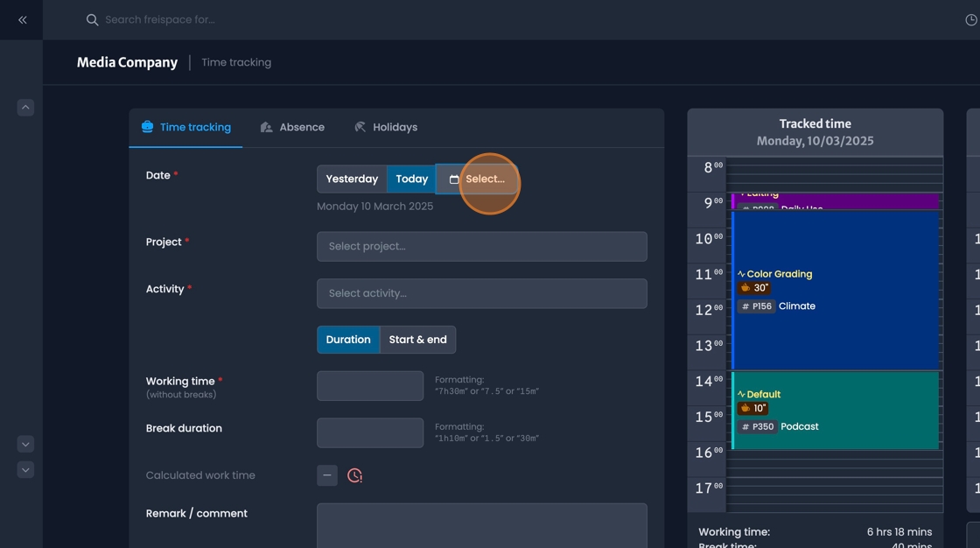Open the Select activity dropdown
The width and height of the screenshot is (980, 548).
(x=481, y=293)
